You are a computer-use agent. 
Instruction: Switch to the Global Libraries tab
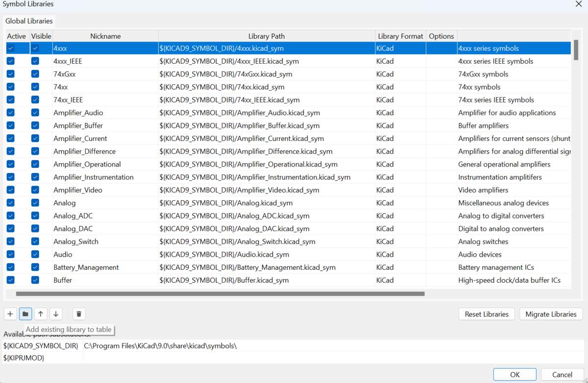pyautogui.click(x=28, y=21)
